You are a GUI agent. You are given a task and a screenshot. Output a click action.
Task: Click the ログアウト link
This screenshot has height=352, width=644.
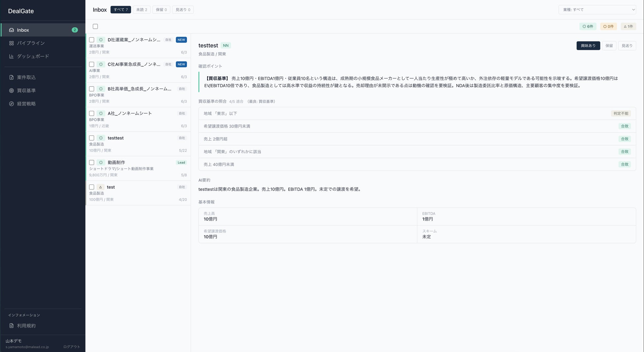[x=72, y=347]
